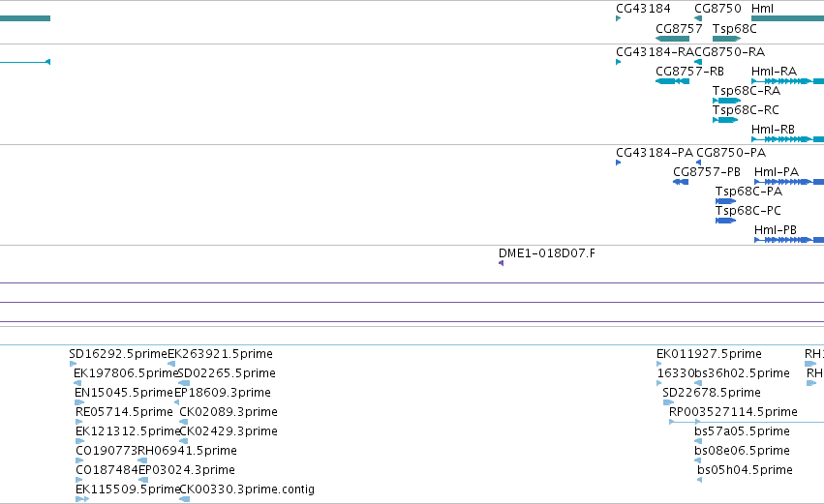Image resolution: width=824 pixels, height=504 pixels.
Task: Select the Hml-PB protein label
Action: click(x=776, y=230)
